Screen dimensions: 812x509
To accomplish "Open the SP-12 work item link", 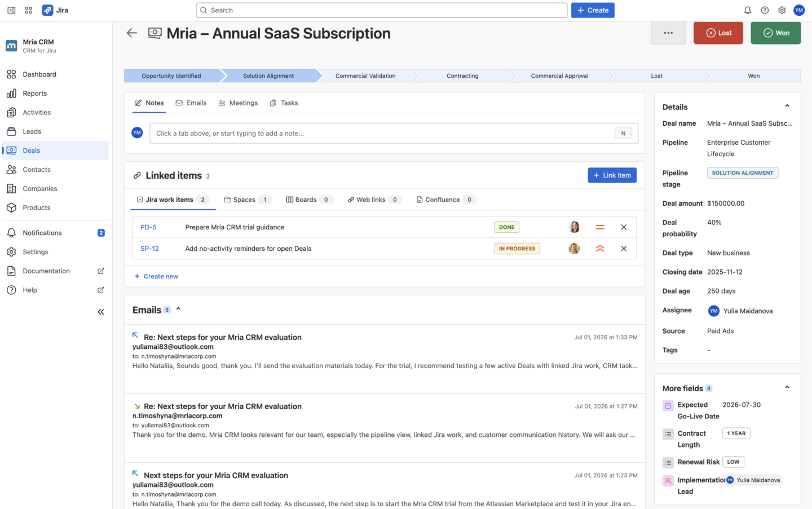I will 149,249.
